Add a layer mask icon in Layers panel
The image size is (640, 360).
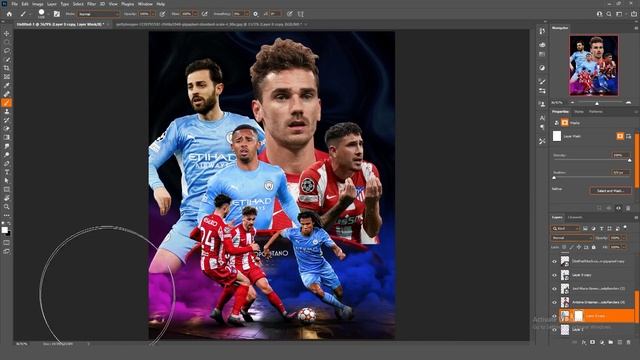[592, 342]
